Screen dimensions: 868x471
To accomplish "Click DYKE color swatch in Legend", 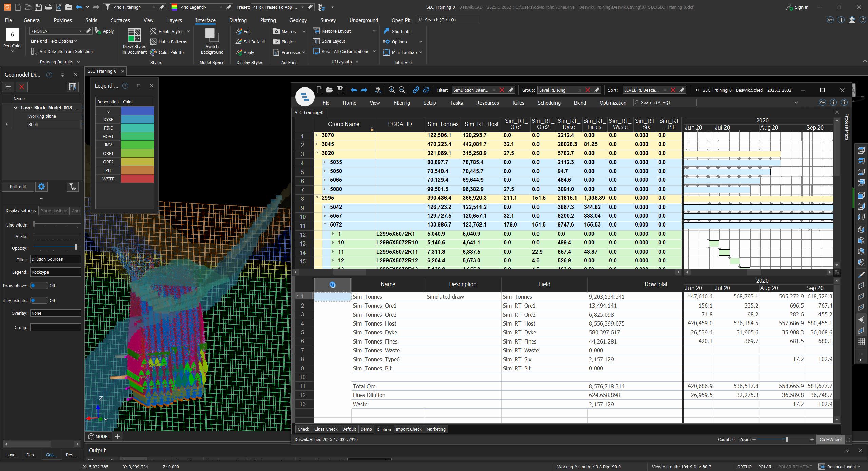I will pos(137,119).
